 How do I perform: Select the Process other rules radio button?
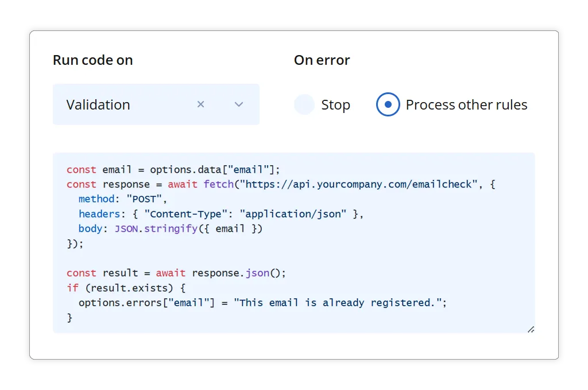point(388,104)
